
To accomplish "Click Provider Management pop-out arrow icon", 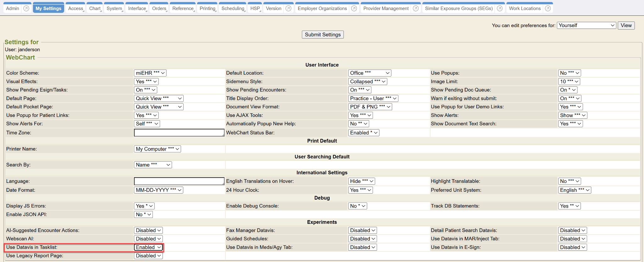I will point(416,9).
